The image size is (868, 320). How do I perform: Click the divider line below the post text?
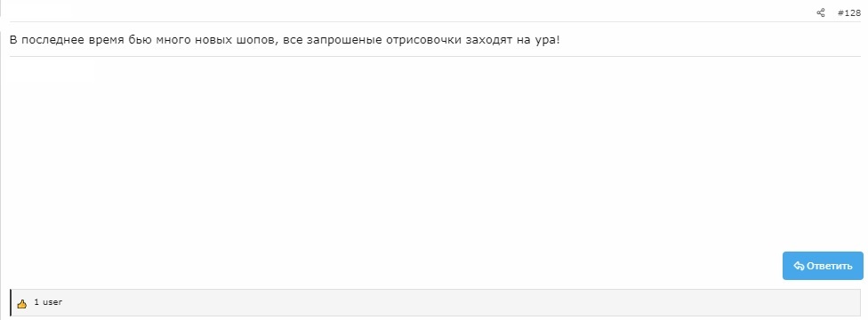point(435,56)
